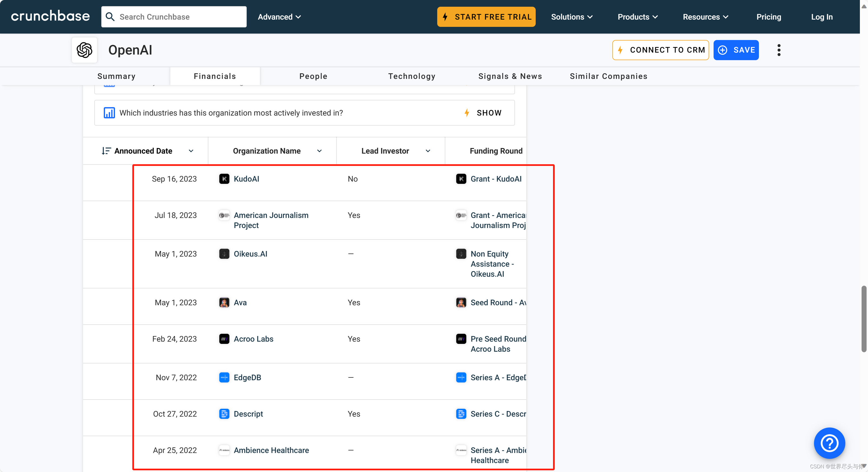This screenshot has height=472, width=868.
Task: Open the KudoAI organization link
Action: (x=246, y=179)
